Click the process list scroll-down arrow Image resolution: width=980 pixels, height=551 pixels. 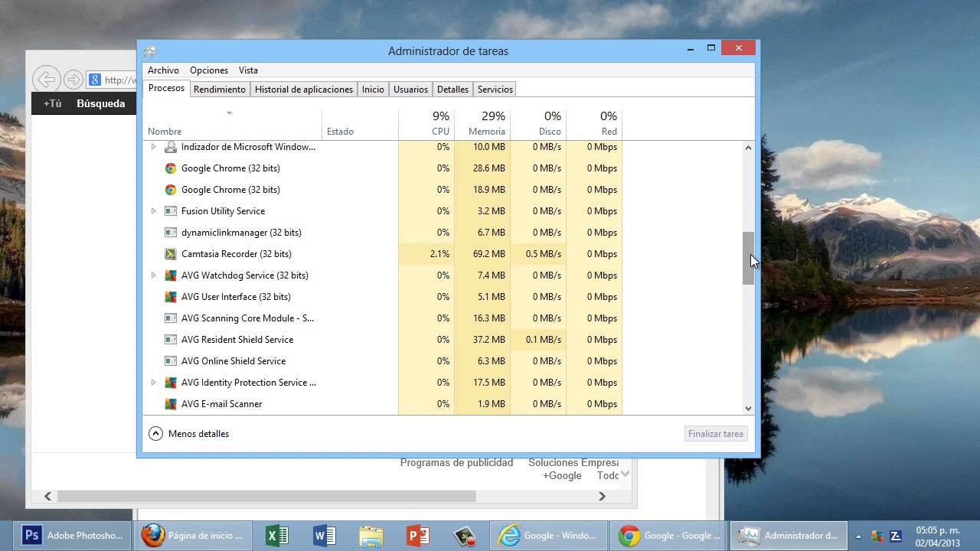pos(748,409)
